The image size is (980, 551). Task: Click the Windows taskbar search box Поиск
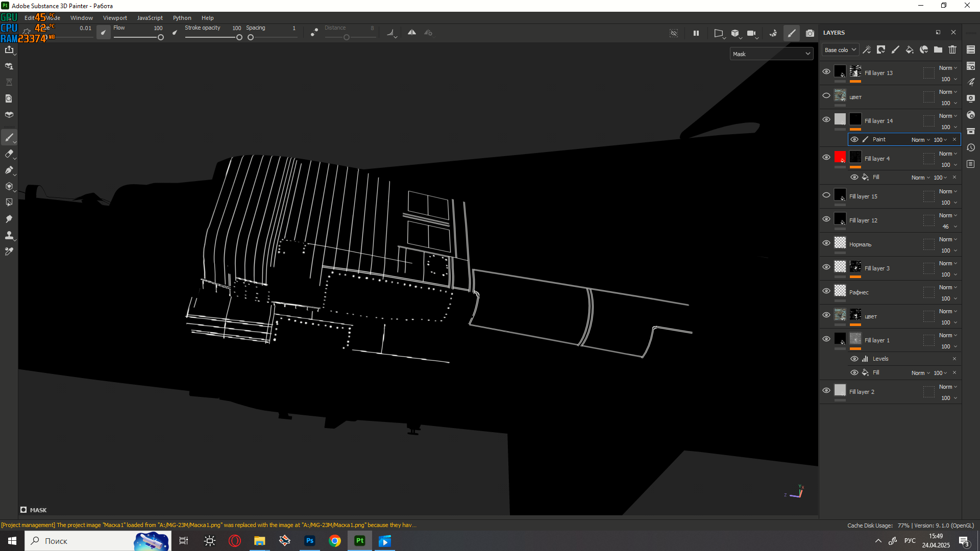[98, 541]
